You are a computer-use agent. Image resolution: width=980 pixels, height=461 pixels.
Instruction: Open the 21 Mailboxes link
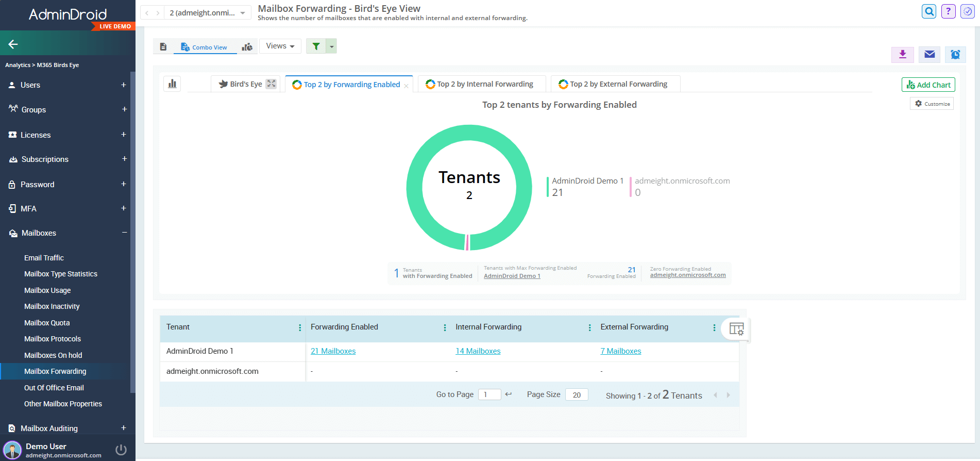tap(333, 351)
